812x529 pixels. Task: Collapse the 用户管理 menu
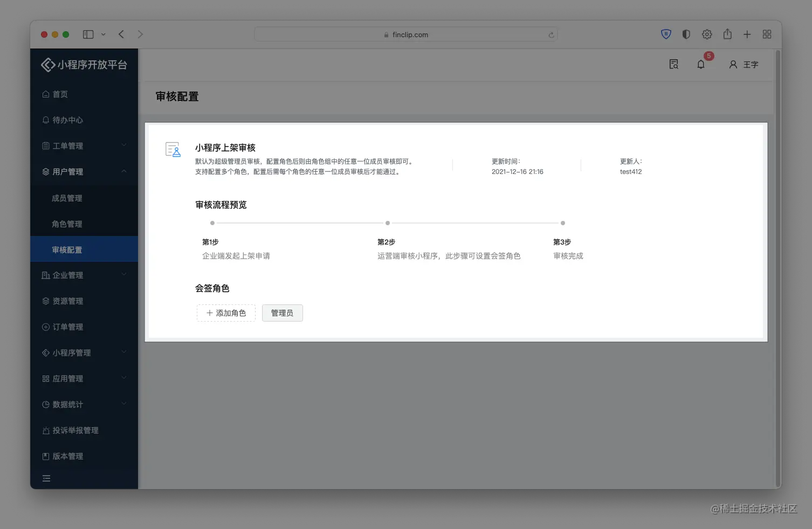[x=84, y=172]
